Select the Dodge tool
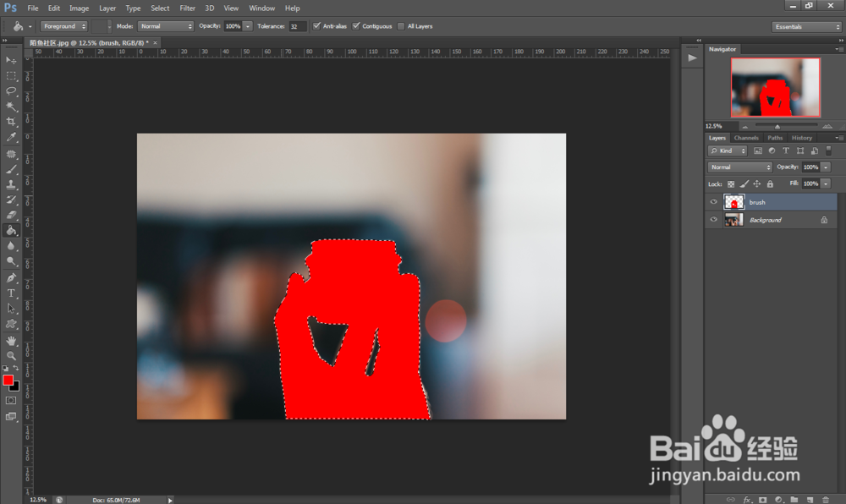Image resolution: width=846 pixels, height=504 pixels. point(11,261)
